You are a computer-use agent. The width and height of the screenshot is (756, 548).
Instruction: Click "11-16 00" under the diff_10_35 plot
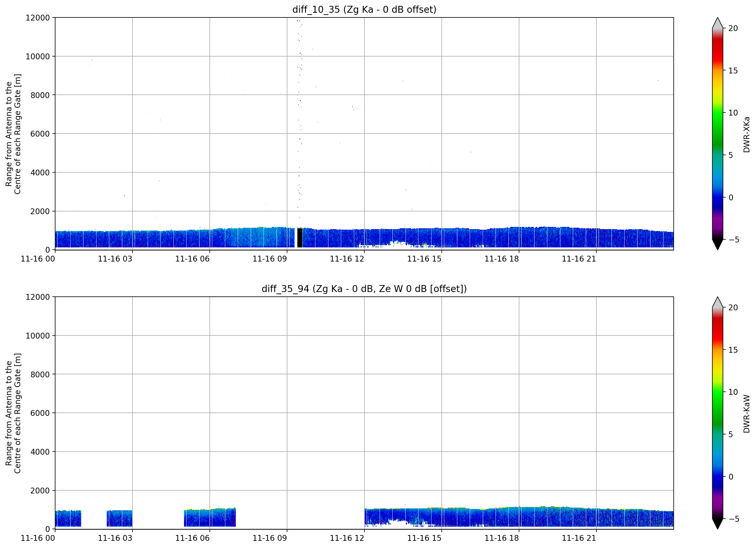click(x=38, y=259)
